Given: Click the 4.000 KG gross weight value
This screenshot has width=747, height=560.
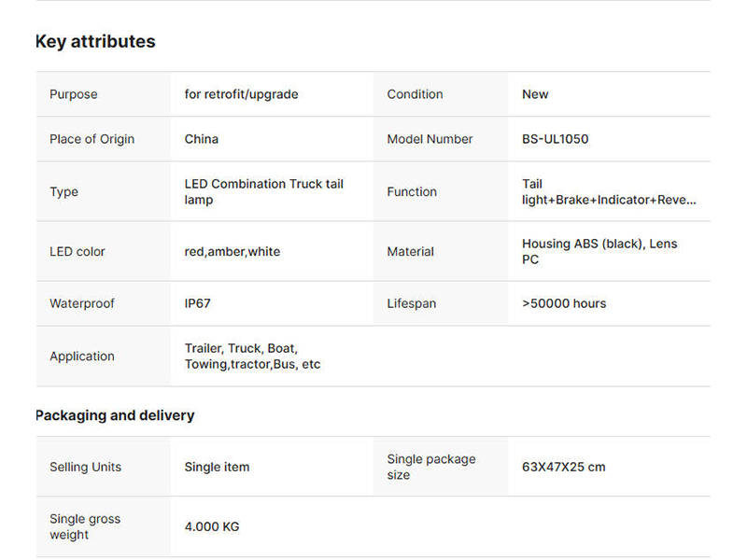Looking at the screenshot, I should click(212, 526).
